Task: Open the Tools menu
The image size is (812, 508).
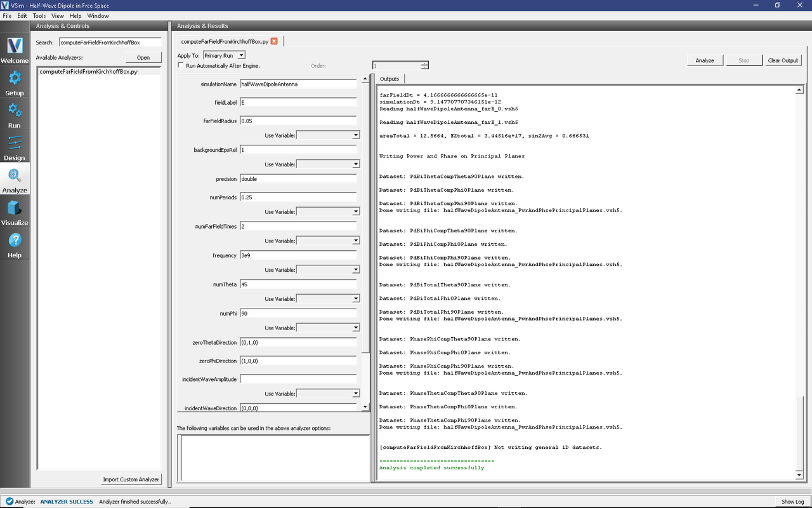Action: (x=39, y=16)
